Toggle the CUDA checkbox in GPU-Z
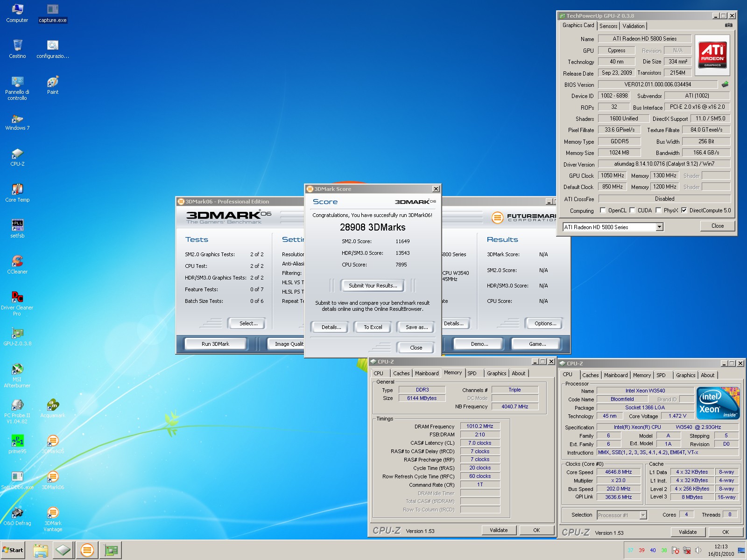747x560 pixels. point(632,210)
